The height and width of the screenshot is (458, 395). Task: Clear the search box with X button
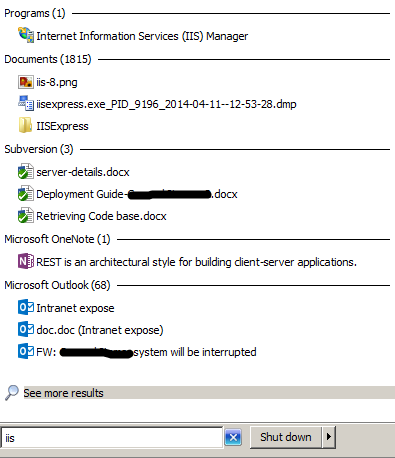[x=233, y=437]
